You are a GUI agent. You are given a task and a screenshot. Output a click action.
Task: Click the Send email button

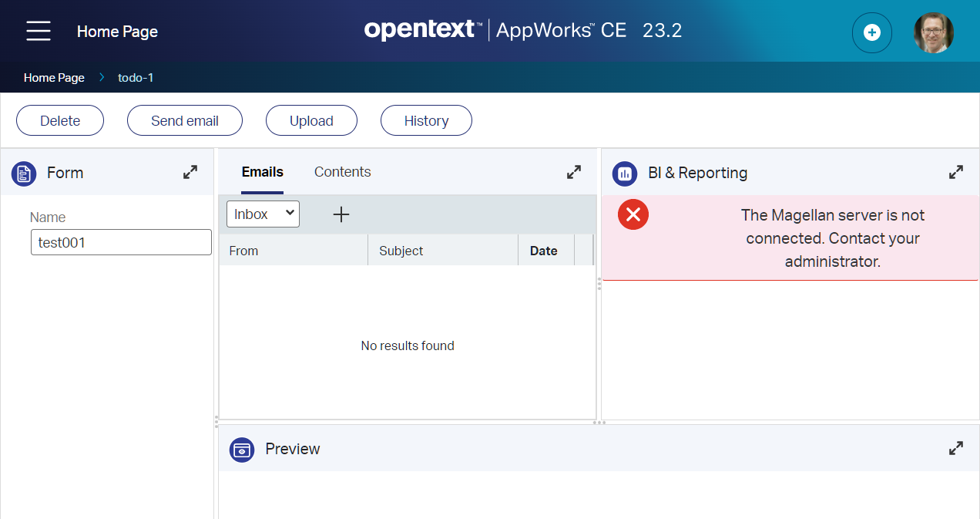click(184, 120)
